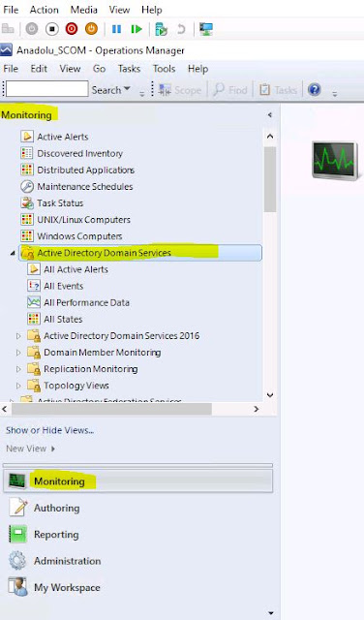Open Operations Manager File menu
This screenshot has height=620, width=364.
(11, 69)
